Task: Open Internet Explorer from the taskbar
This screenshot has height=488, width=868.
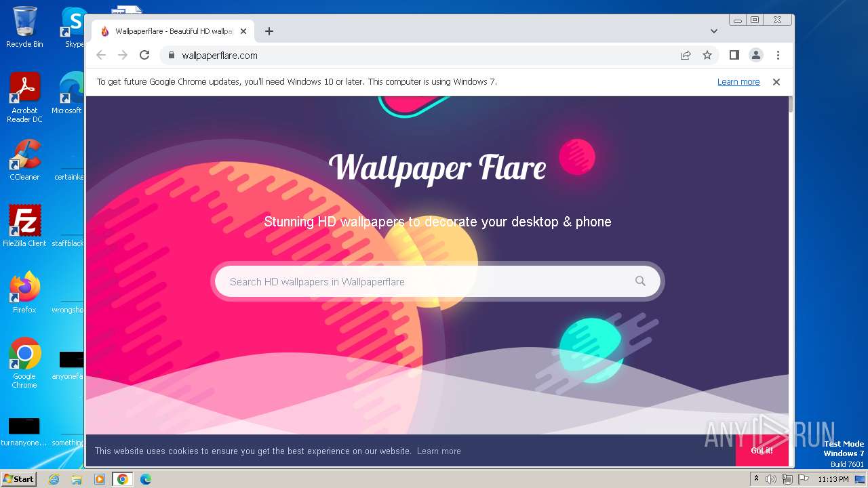Action: pos(54,479)
